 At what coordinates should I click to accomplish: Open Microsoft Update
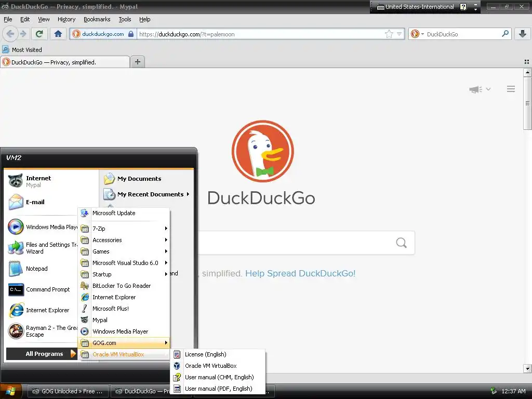click(x=124, y=213)
